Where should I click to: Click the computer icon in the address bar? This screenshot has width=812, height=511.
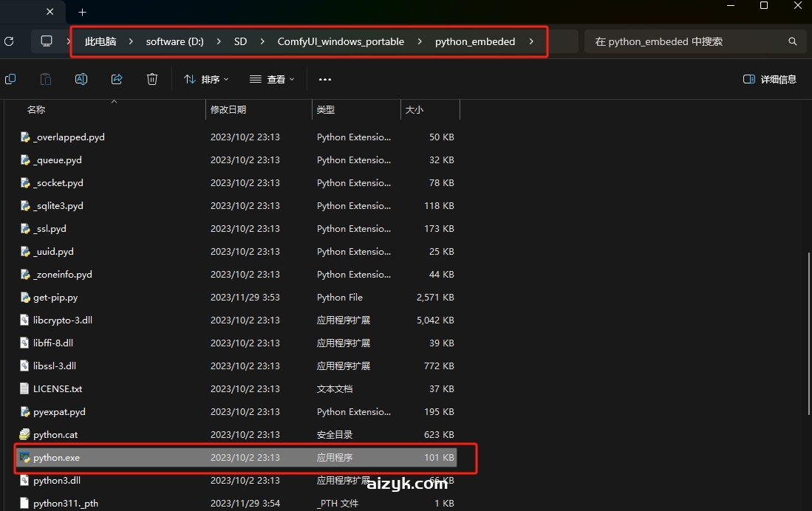pyautogui.click(x=48, y=41)
